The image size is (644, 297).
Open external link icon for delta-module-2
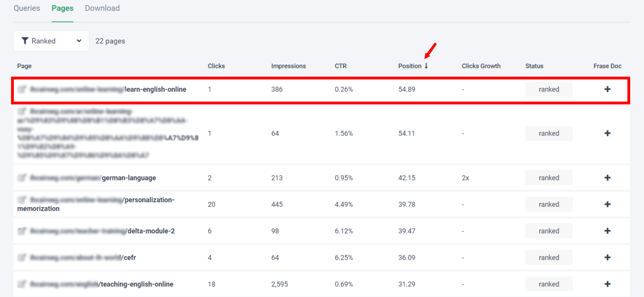[22, 231]
